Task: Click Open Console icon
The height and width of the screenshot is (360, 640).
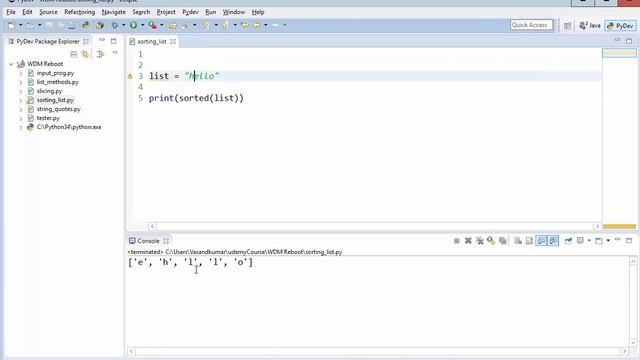Action: (x=599, y=241)
